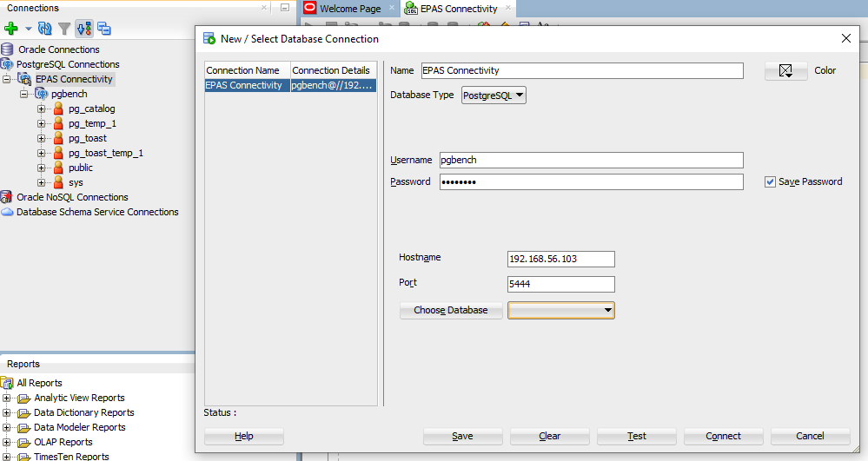Collapse the EPAS Connectivity tree node

(7, 79)
